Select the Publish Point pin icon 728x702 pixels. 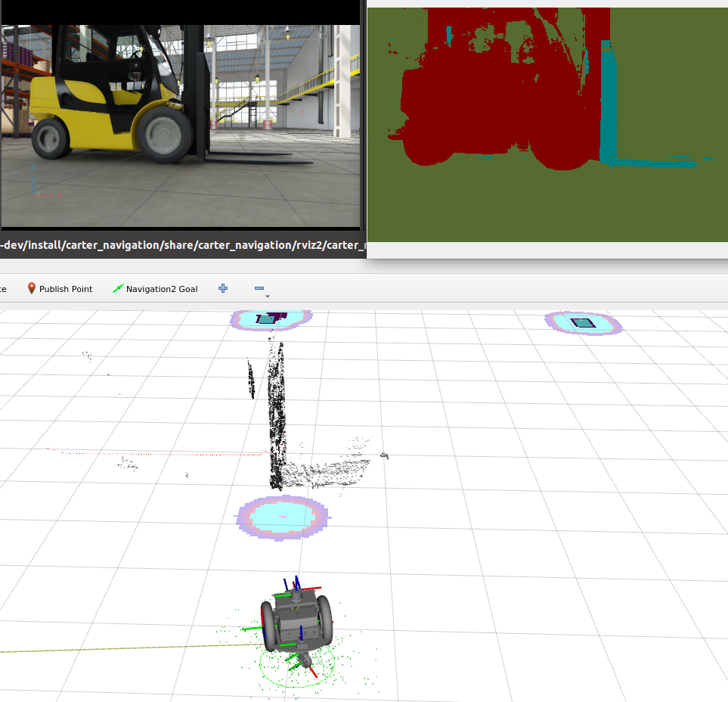[x=32, y=288]
